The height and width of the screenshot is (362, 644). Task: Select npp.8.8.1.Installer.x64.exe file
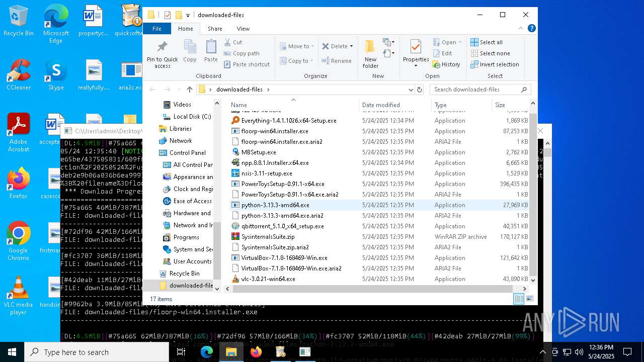(x=275, y=163)
